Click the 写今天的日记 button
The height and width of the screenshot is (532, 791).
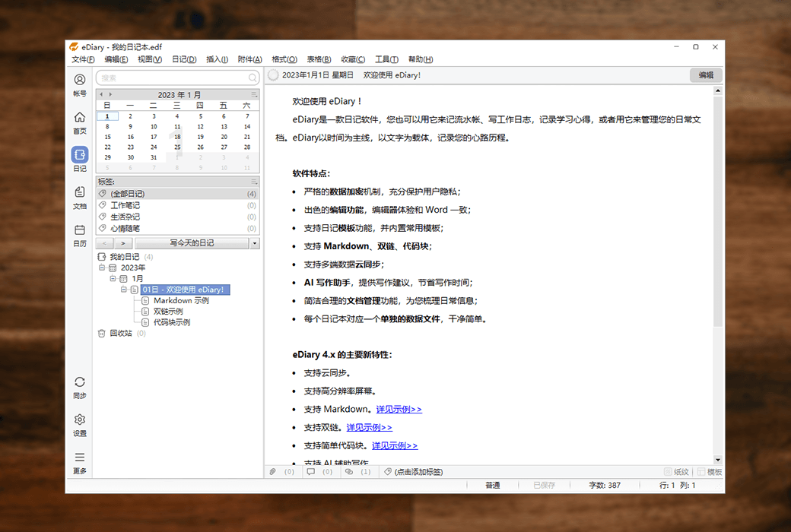tap(192, 243)
